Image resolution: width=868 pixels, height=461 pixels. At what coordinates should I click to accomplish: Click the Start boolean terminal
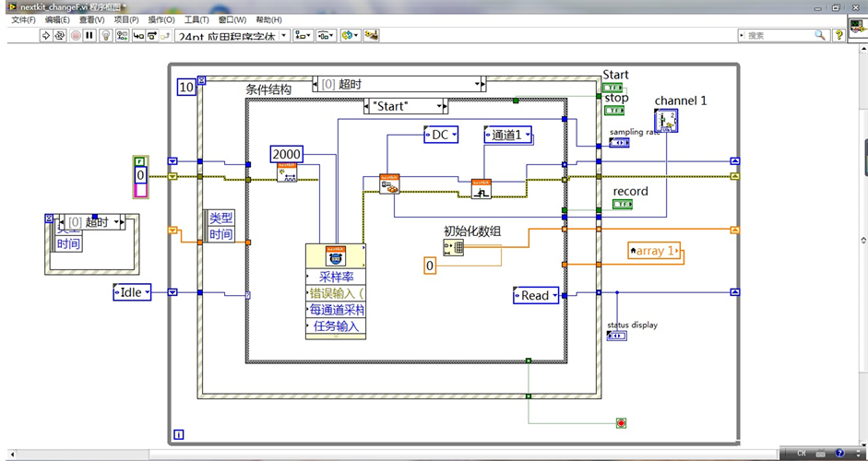(x=613, y=89)
